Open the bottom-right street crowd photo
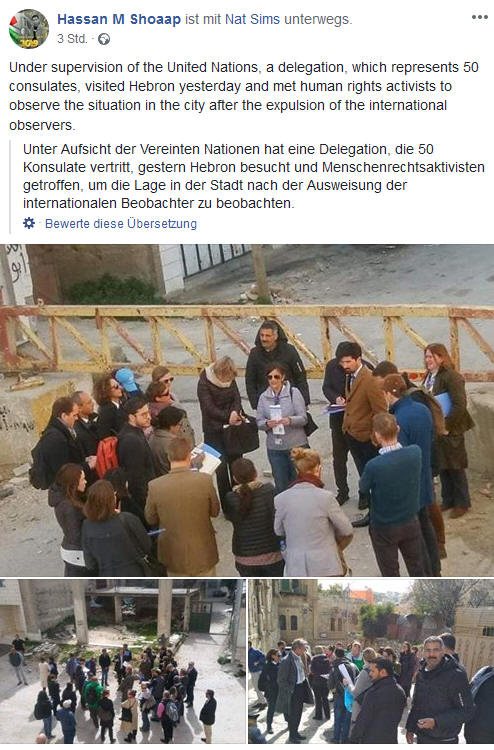 tap(371, 662)
